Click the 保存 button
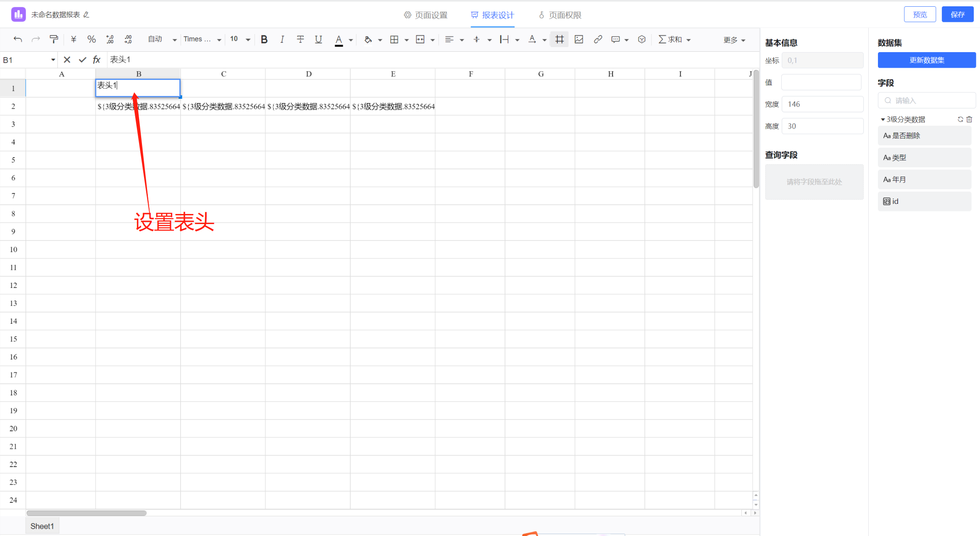 point(957,14)
